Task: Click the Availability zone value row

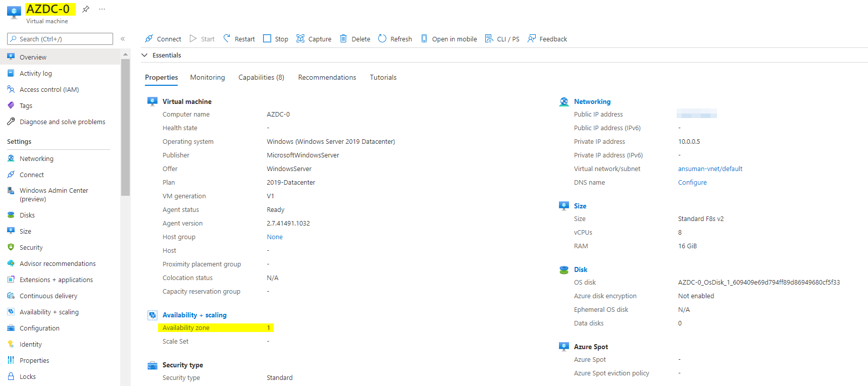Action: point(216,328)
